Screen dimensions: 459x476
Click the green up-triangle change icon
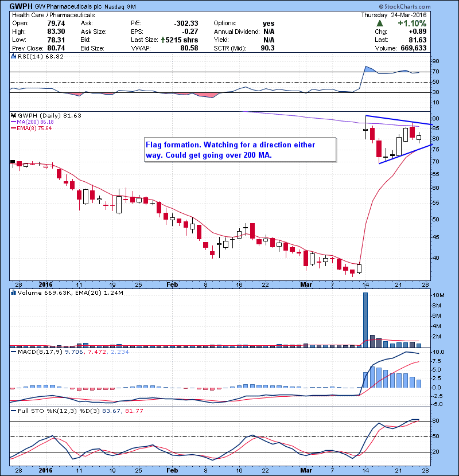click(x=379, y=24)
